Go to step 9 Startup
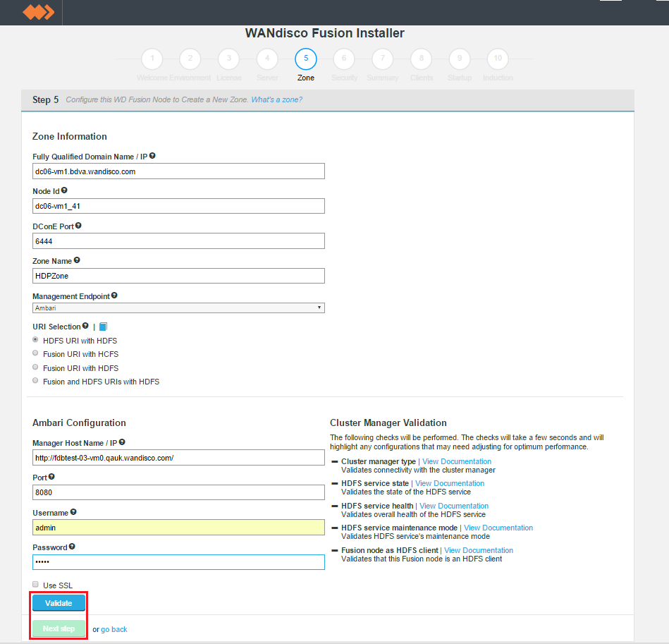This screenshot has width=669, height=644. pyautogui.click(x=460, y=59)
